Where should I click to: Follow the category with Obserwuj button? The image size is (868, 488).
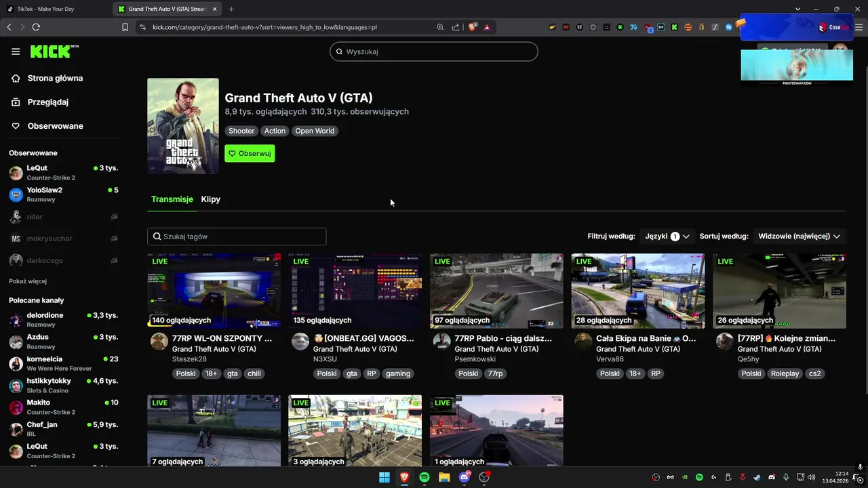click(x=250, y=153)
